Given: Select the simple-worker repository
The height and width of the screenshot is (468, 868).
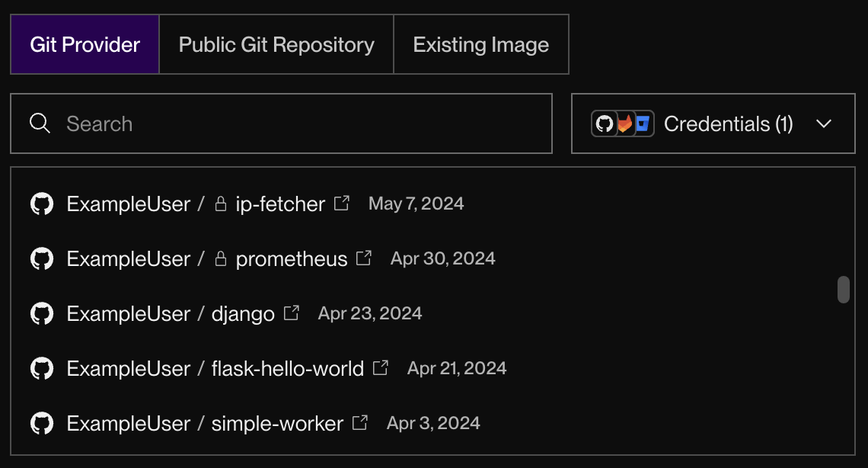Looking at the screenshot, I should click(x=276, y=423).
